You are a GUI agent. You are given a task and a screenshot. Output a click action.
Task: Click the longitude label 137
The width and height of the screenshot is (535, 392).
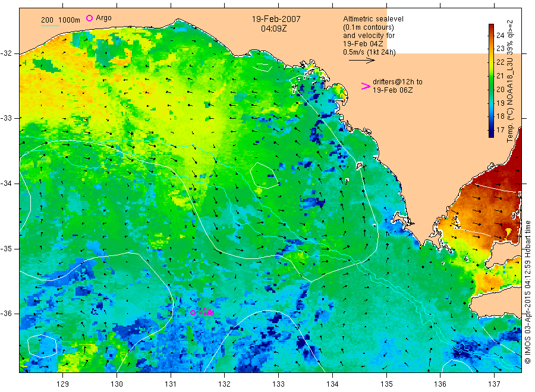pos(494,384)
